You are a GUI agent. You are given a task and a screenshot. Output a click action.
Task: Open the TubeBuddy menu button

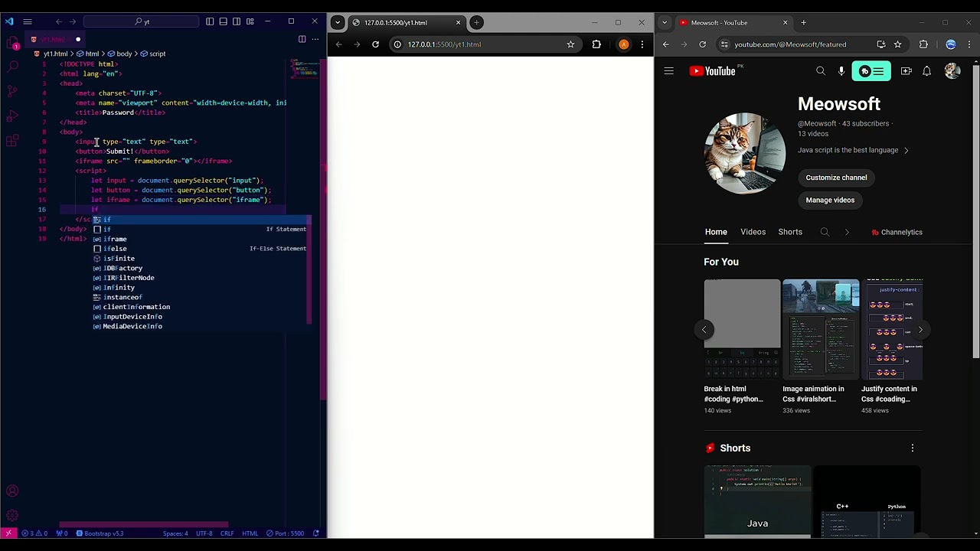point(871,71)
